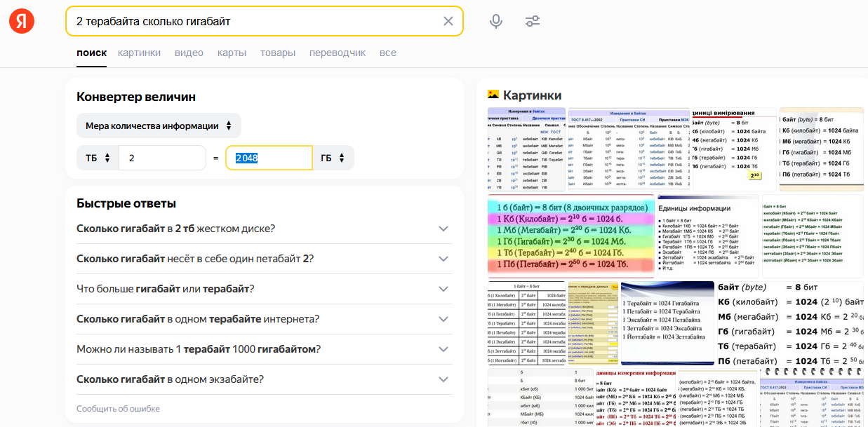Open search settings sliders icon
The width and height of the screenshot is (868, 427).
point(533,21)
